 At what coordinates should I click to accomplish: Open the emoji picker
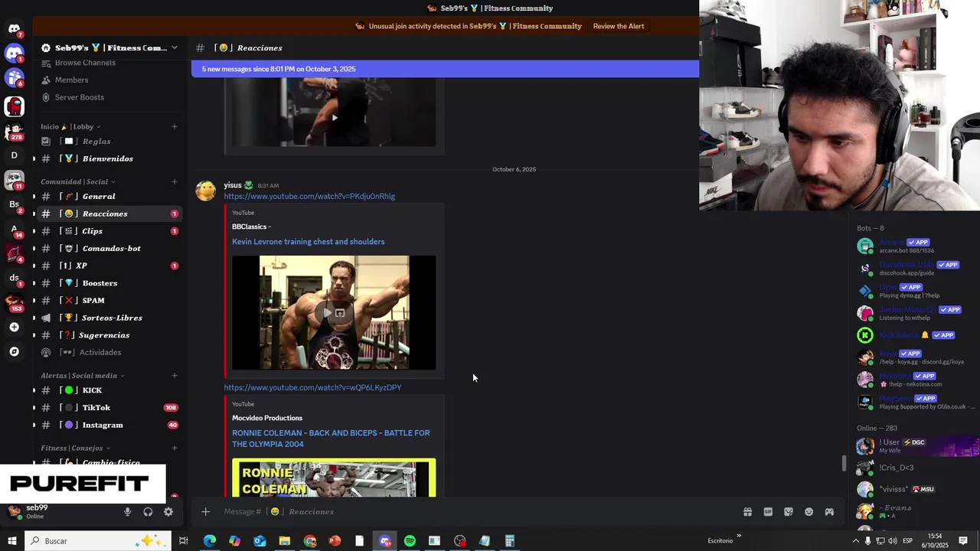[809, 511]
